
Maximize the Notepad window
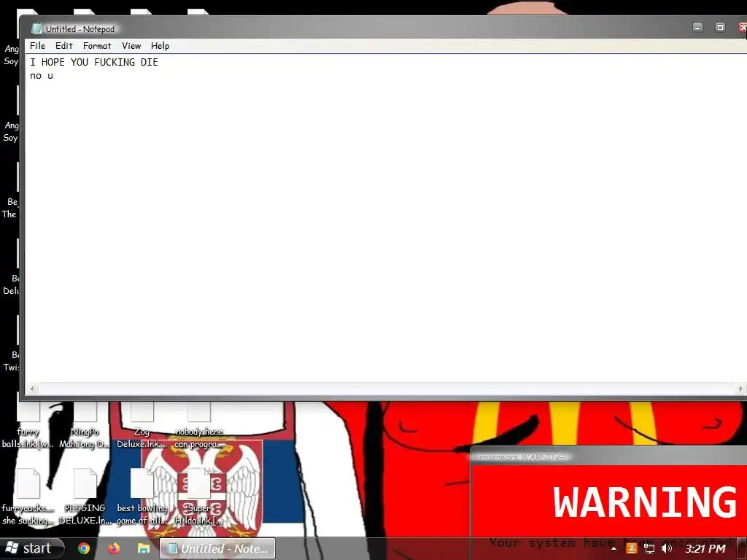click(720, 27)
